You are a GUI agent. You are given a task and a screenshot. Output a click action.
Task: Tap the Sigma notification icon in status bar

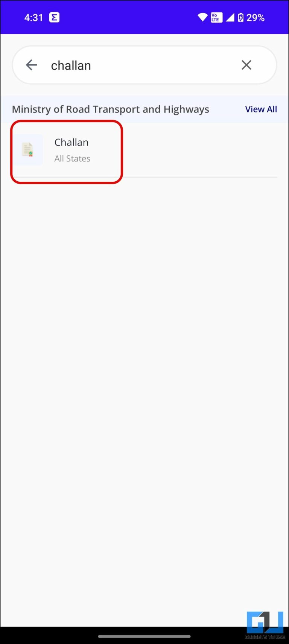tap(55, 17)
